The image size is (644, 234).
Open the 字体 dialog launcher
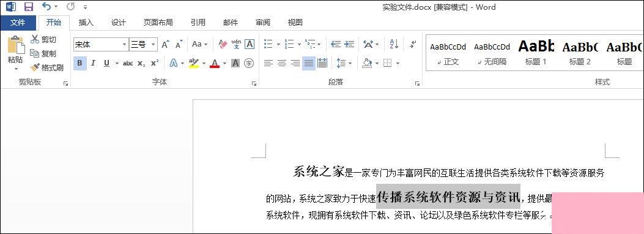point(254,83)
